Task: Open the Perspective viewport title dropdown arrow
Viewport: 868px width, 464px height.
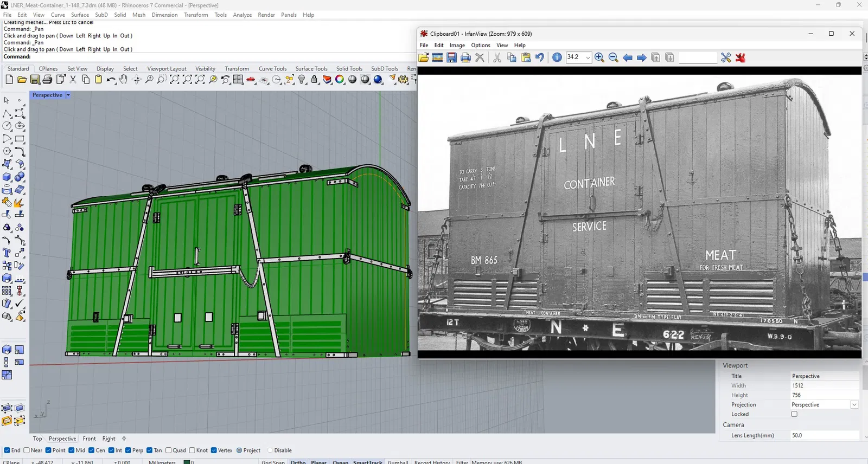Action: coord(68,95)
